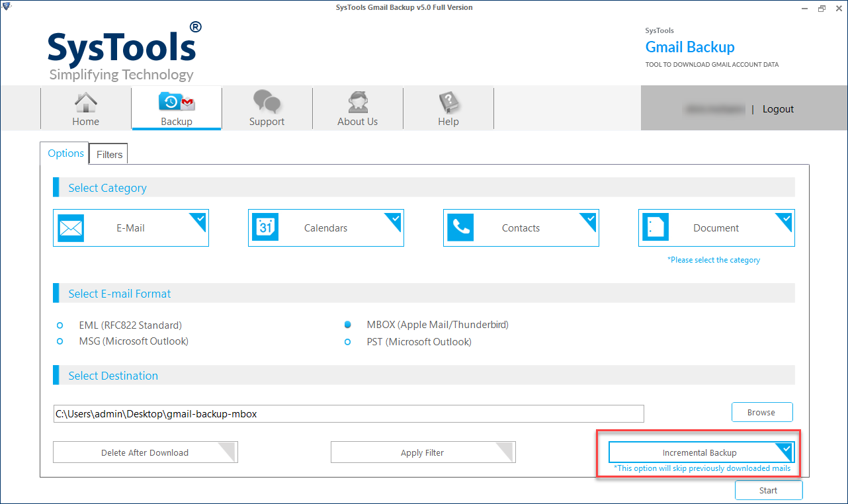
Task: Click 'skip previously downloaded mails' note
Action: [x=702, y=468]
